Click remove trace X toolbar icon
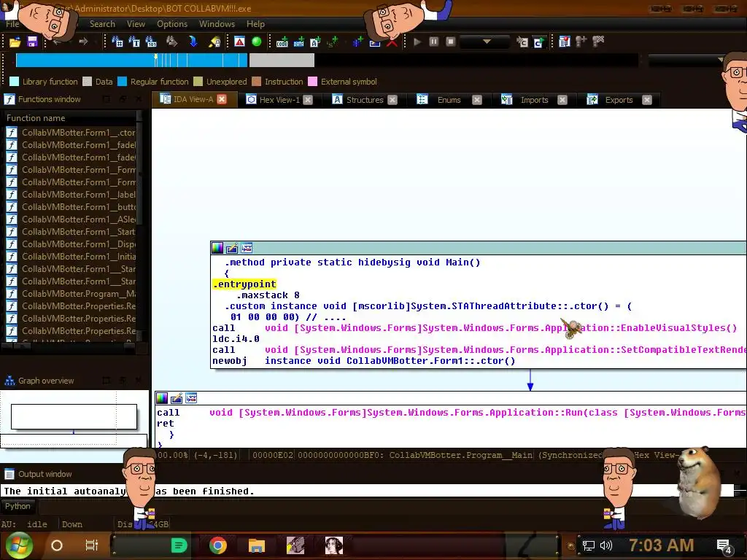 pos(598,42)
